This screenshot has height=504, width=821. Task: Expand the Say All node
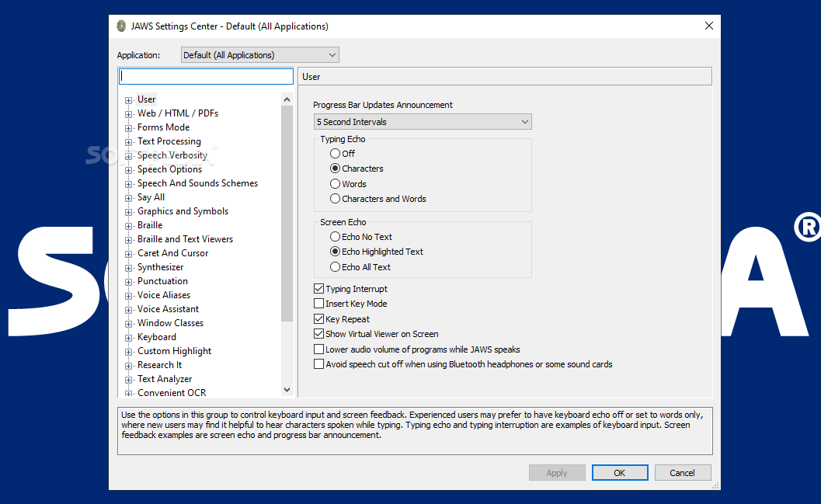[x=128, y=198]
